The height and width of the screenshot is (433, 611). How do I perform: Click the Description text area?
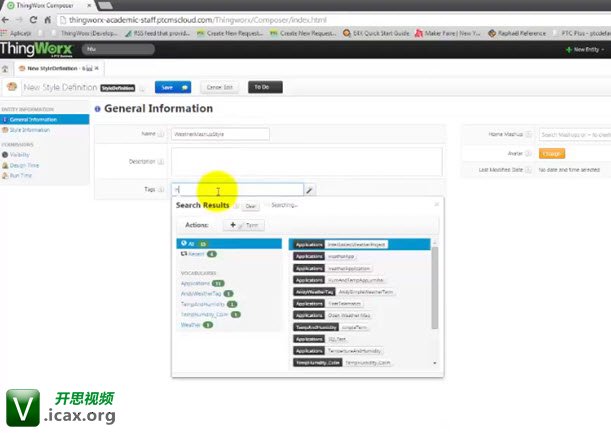(x=307, y=162)
